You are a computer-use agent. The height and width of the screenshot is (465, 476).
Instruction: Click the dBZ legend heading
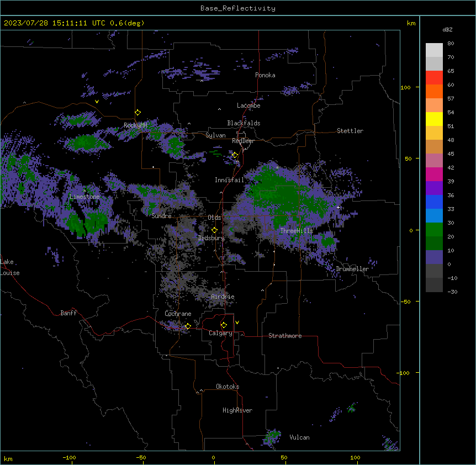click(x=447, y=30)
